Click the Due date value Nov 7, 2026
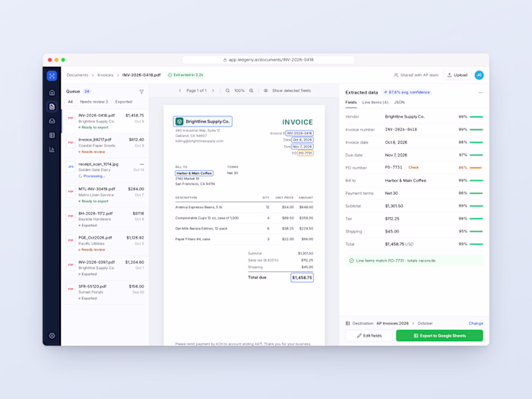532x399 pixels. click(x=396, y=155)
